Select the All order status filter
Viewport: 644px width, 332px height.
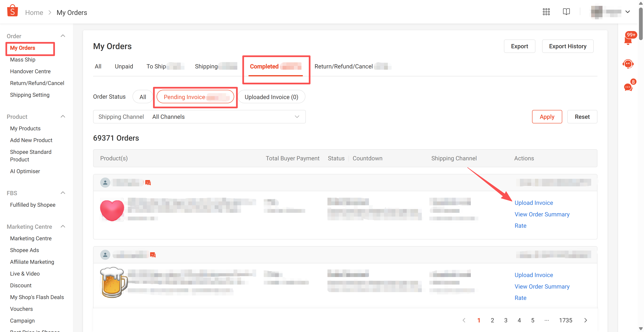tap(143, 97)
